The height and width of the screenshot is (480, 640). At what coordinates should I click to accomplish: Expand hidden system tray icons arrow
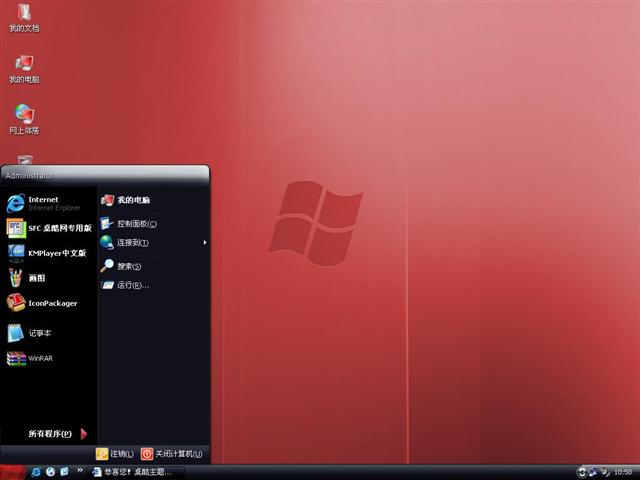582,473
